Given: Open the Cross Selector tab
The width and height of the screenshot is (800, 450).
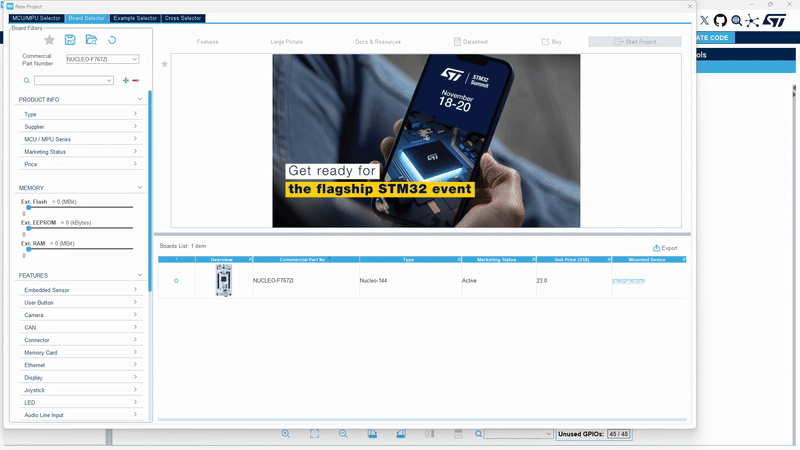Looking at the screenshot, I should [183, 18].
